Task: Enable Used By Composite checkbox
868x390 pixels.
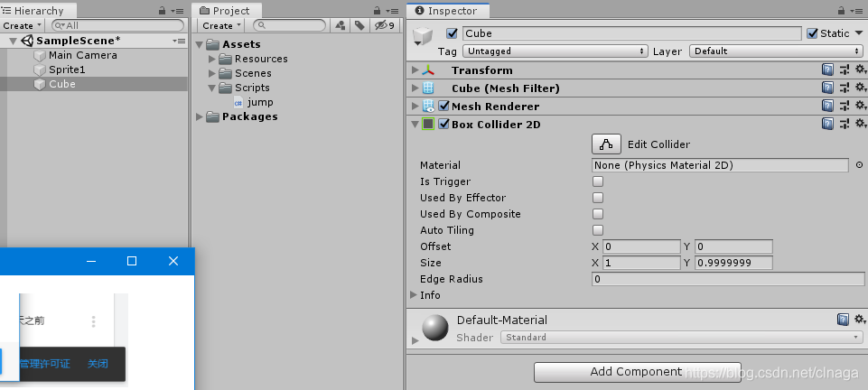Action: point(598,214)
